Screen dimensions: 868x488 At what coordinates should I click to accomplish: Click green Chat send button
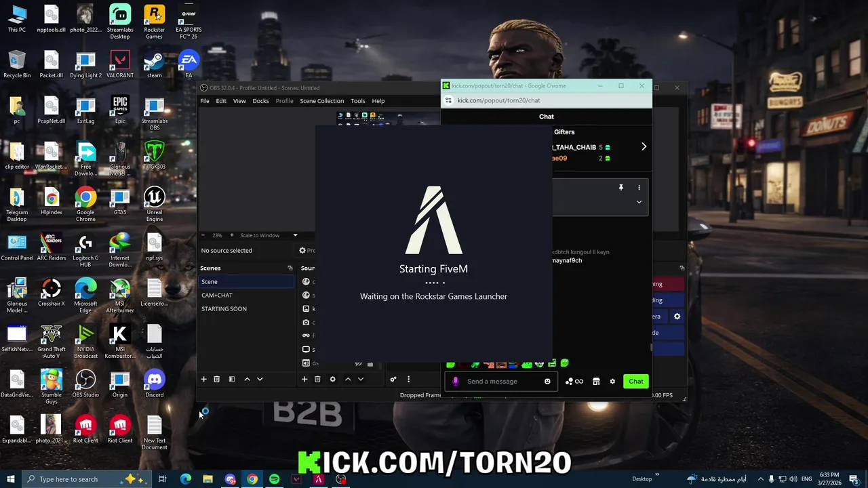(x=635, y=382)
